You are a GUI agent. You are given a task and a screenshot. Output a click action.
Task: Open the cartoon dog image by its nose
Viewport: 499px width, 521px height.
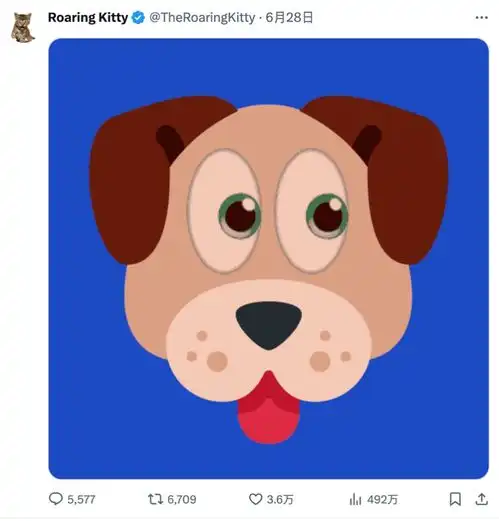[269, 325]
